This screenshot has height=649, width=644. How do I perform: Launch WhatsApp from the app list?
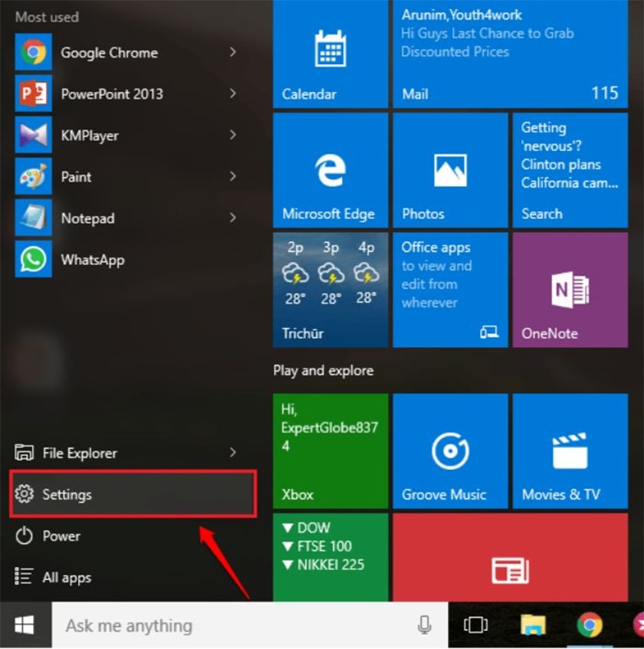92,260
